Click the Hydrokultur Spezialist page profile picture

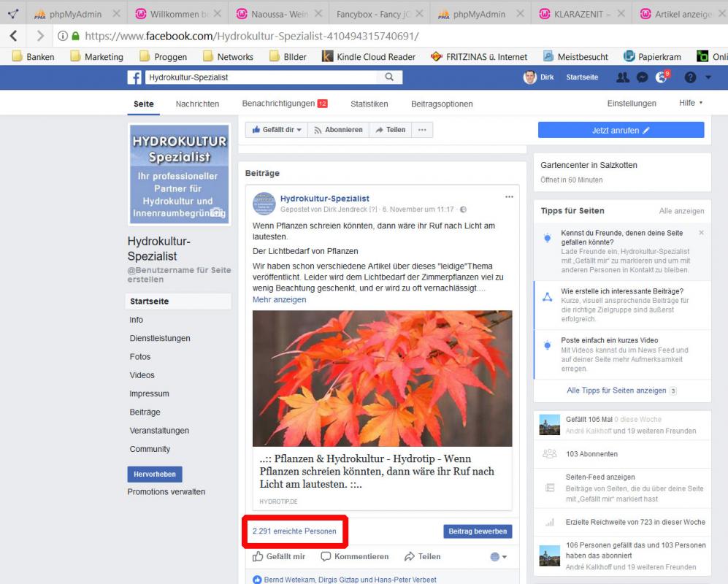(179, 174)
